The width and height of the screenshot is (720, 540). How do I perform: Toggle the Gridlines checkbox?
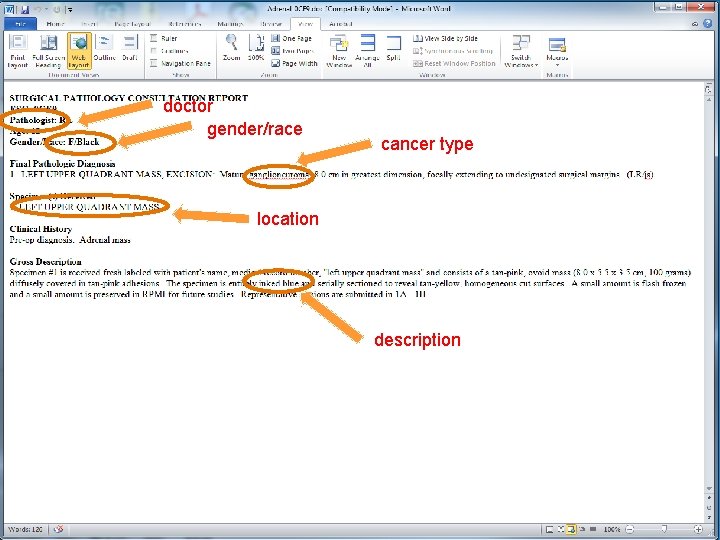tap(154, 51)
